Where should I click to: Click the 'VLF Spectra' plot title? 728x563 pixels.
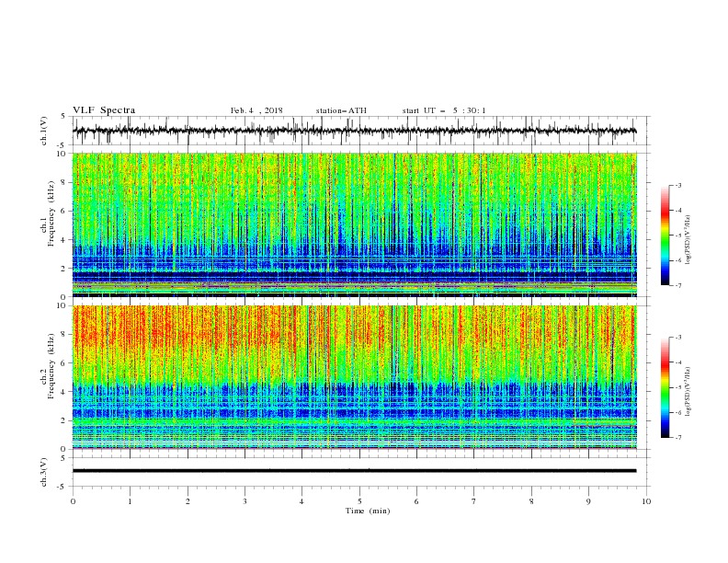pos(104,110)
